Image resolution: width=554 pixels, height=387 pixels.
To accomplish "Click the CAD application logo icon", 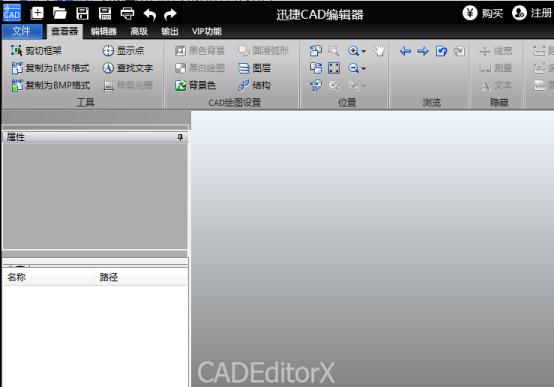I will pos(12,13).
